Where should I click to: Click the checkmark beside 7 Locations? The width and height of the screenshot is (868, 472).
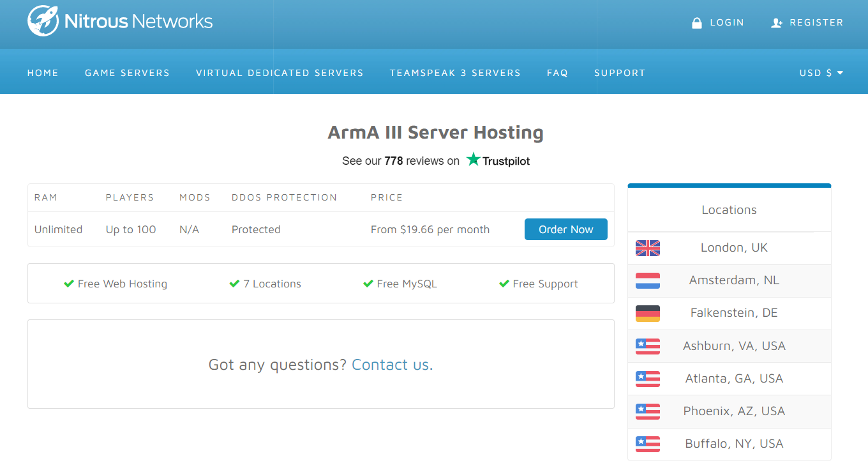(x=234, y=284)
